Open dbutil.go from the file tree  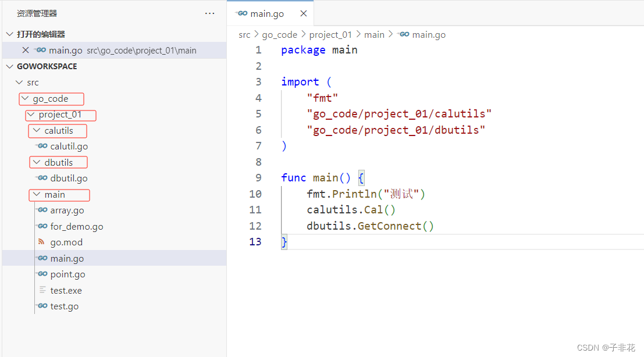[x=69, y=178]
